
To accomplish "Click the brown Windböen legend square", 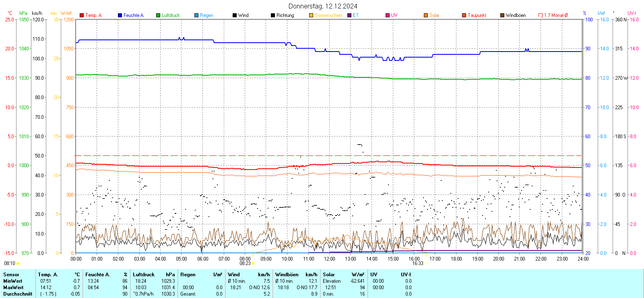I will [502, 15].
